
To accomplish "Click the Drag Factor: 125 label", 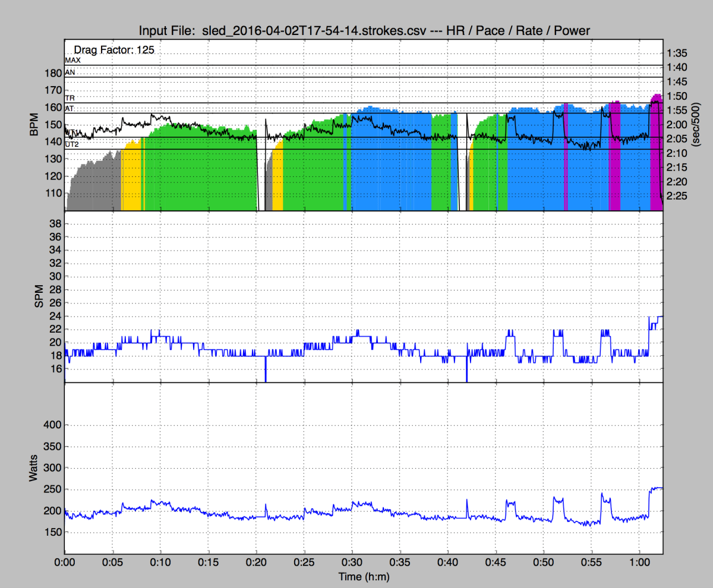I will coord(114,50).
